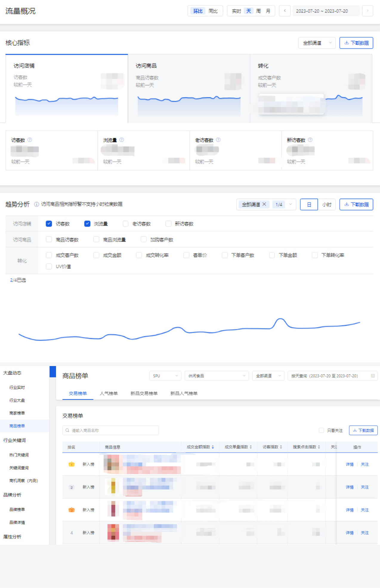This screenshot has height=588, width=380.
Task: Open 全部渠道 dropdown in 核心指标
Action: (x=317, y=43)
